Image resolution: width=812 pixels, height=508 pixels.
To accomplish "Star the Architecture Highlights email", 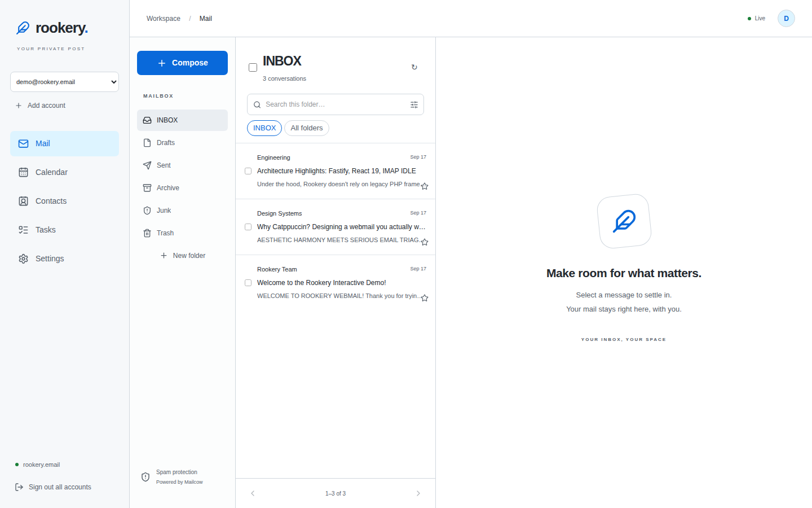I will (x=425, y=186).
